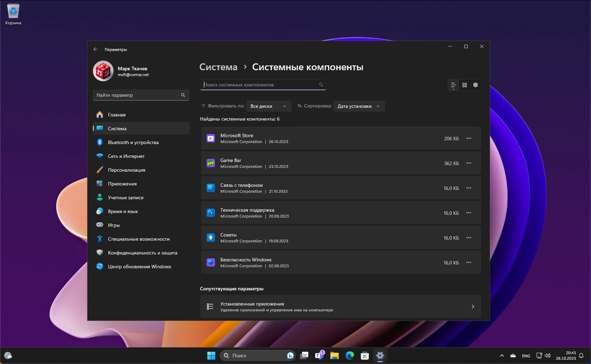Open Приложения settings section
This screenshot has height=364, width=591.
pos(141,183)
